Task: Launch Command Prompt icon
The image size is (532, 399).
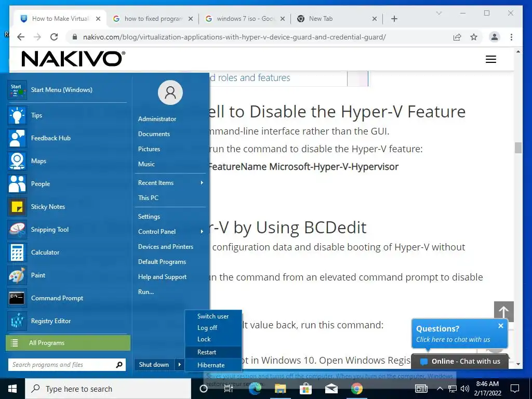Action: point(17,298)
